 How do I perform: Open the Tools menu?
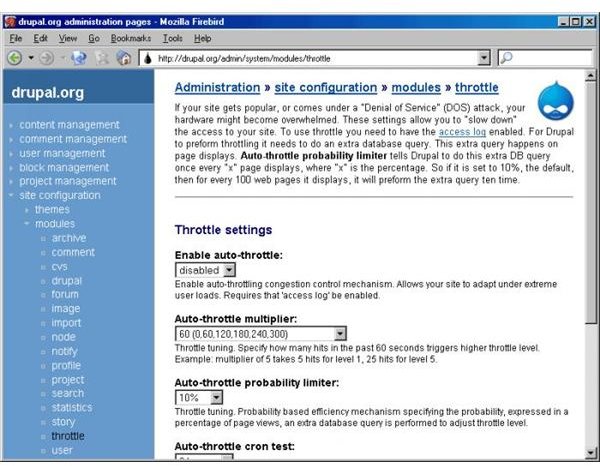click(x=173, y=38)
